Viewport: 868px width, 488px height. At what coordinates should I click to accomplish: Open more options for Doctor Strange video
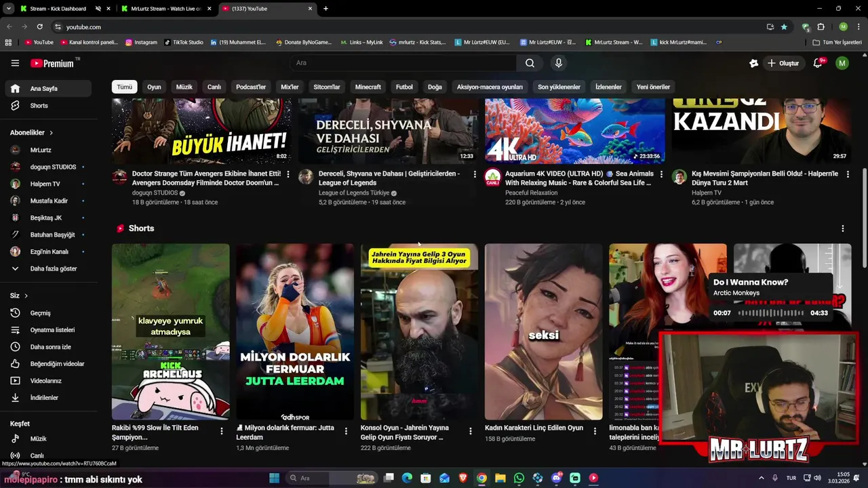coord(288,174)
